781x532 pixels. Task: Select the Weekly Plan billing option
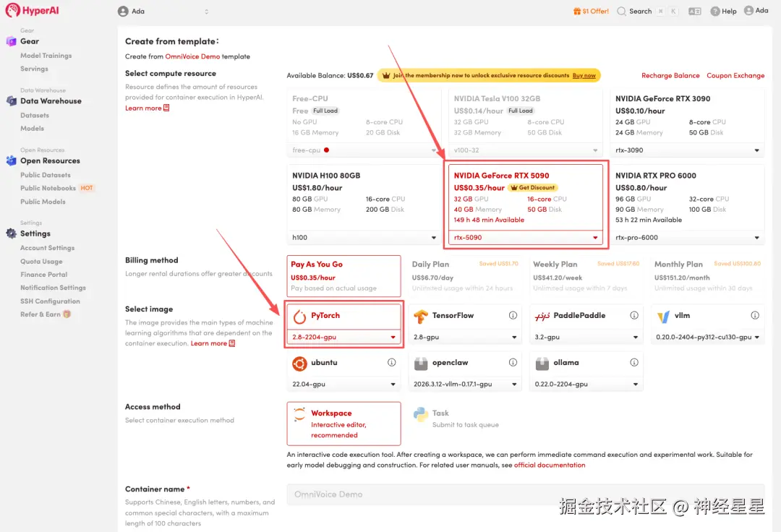tap(586, 276)
